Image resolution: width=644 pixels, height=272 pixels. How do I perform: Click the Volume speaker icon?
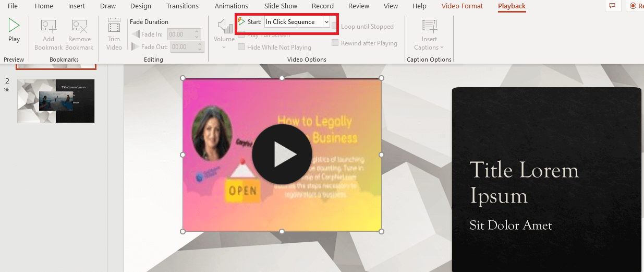225,26
